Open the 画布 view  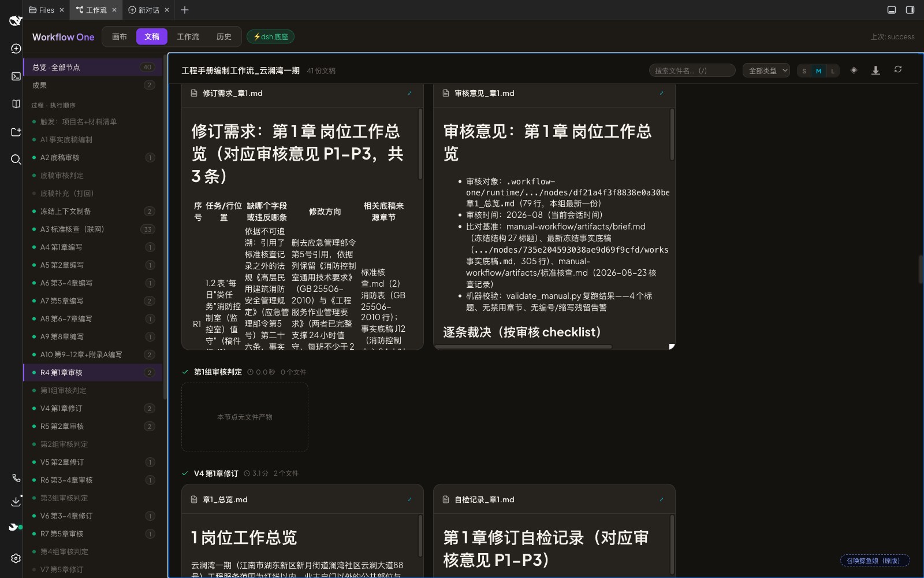[120, 36]
